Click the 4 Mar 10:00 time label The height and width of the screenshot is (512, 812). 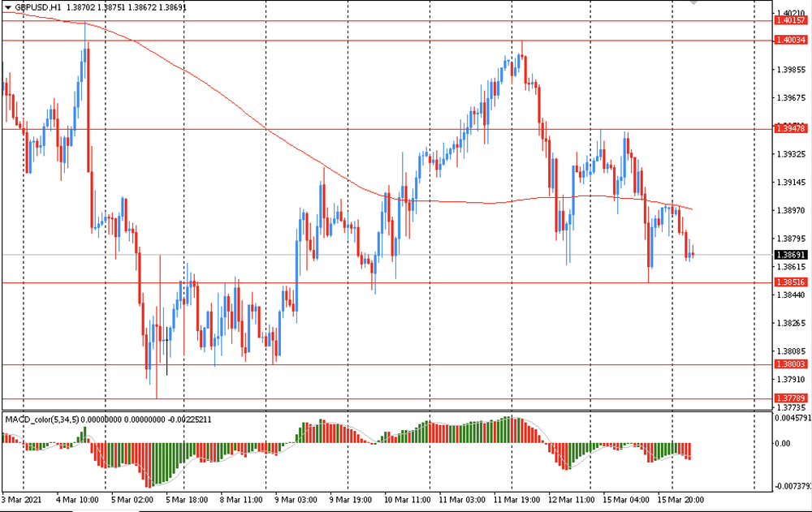click(77, 500)
